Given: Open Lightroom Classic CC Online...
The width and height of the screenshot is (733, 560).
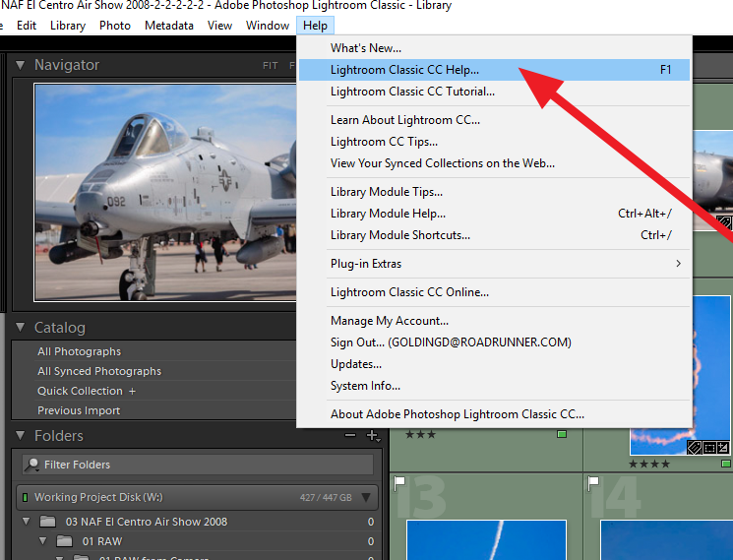Looking at the screenshot, I should point(494,292).
